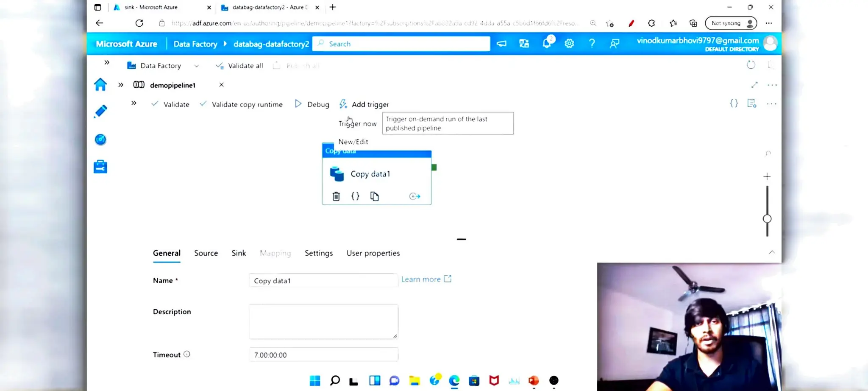Open tab row more options ellipsis
Image resolution: width=868 pixels, height=391 pixels.
772,85
